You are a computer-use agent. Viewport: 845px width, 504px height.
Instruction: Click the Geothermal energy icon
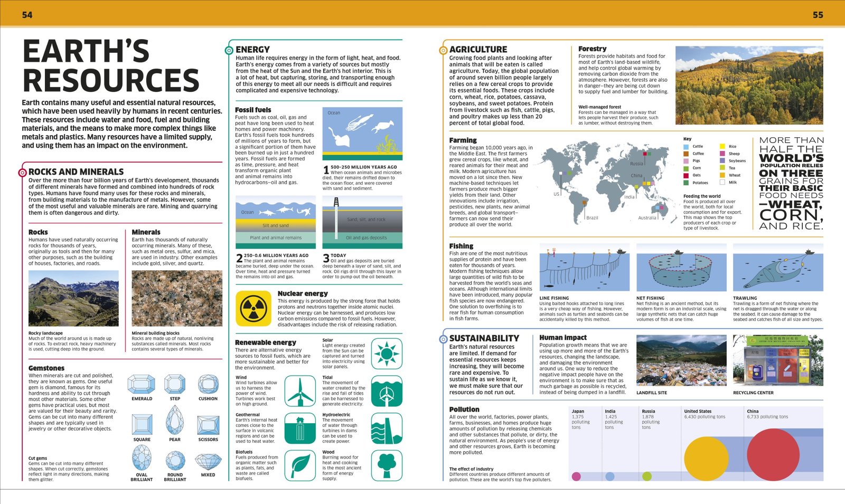(x=300, y=428)
